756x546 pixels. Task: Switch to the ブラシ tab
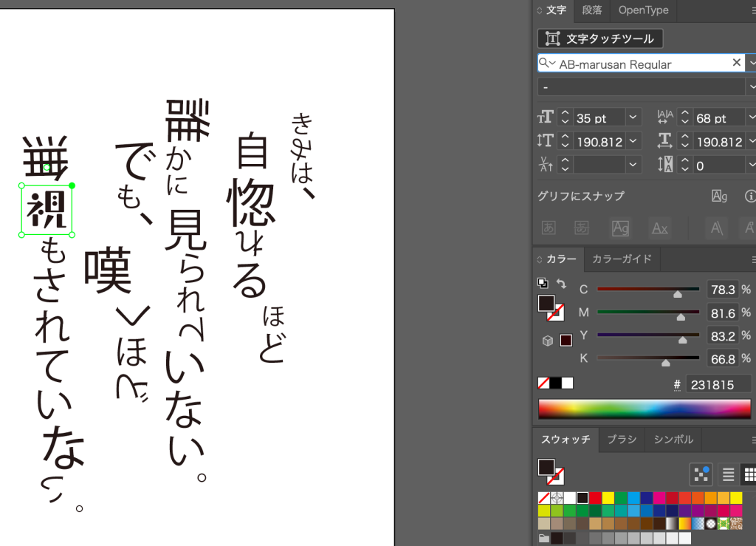pyautogui.click(x=621, y=439)
